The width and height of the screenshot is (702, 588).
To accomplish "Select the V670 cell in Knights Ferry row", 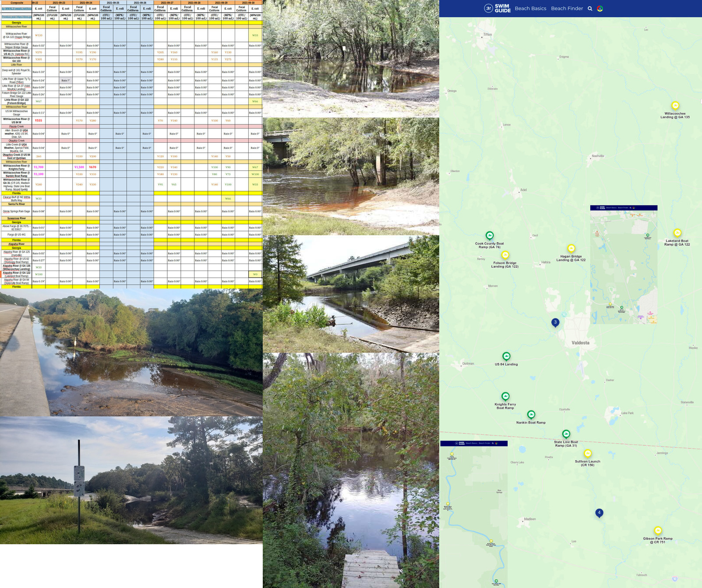I will pyautogui.click(x=93, y=167).
